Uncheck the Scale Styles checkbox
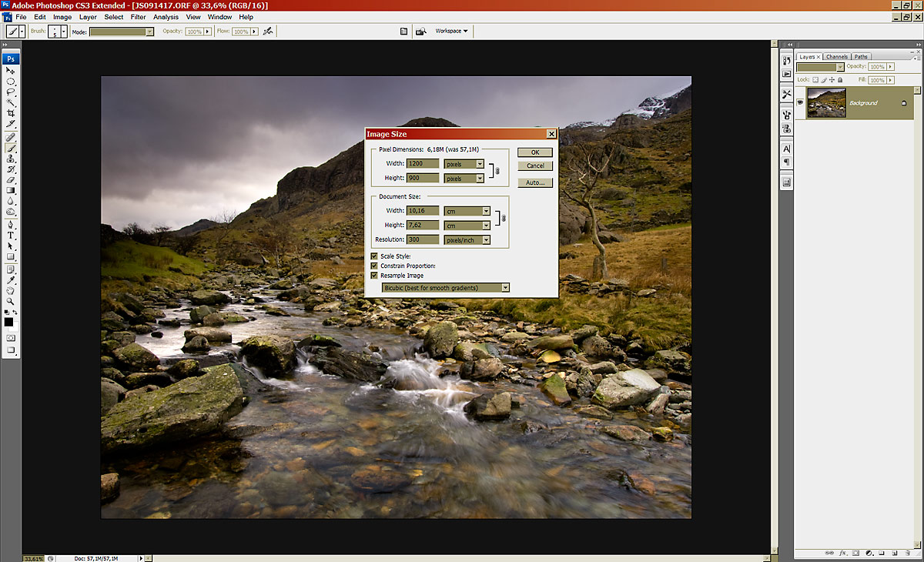The image size is (924, 562). coord(374,256)
